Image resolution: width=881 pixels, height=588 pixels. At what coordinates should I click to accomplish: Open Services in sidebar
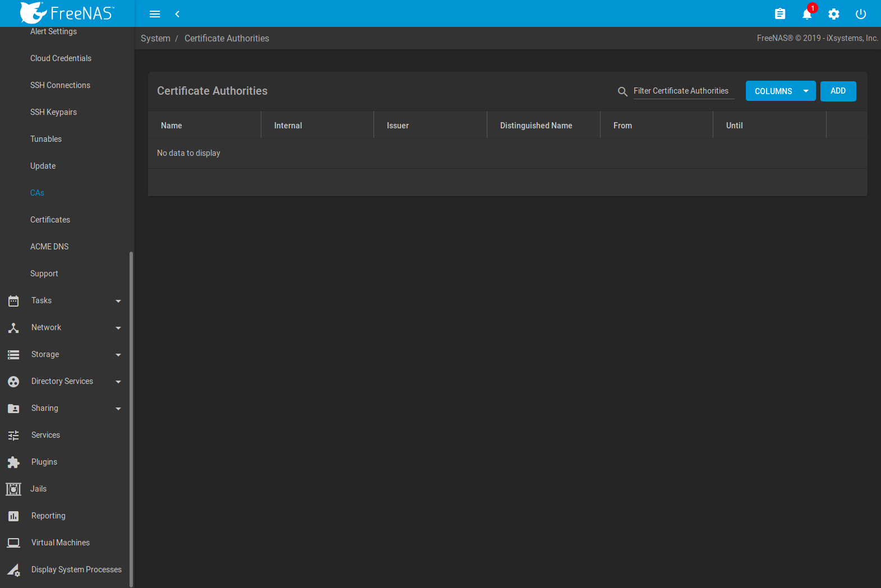coord(45,435)
